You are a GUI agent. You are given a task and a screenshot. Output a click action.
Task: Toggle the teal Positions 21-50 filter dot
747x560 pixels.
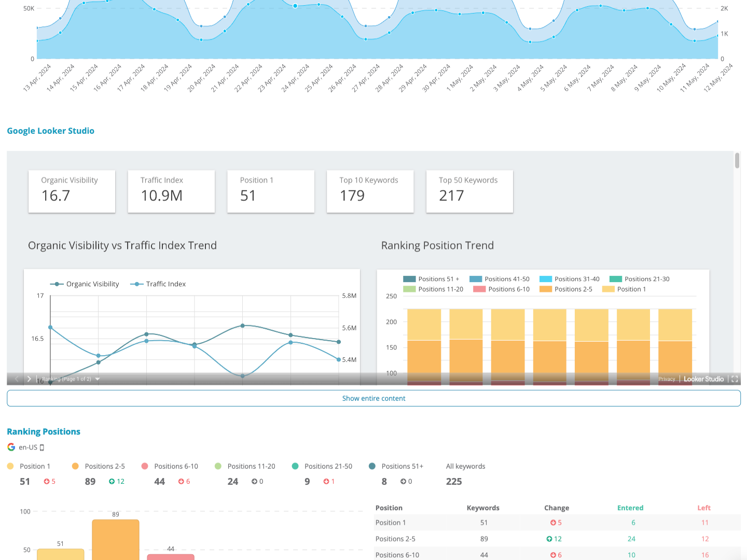click(295, 466)
